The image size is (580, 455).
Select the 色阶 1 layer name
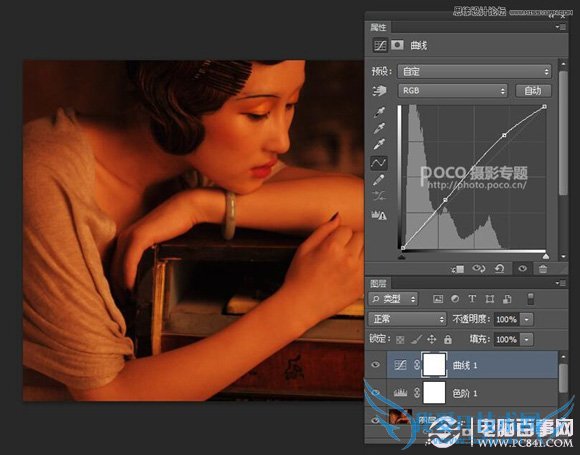tap(465, 393)
